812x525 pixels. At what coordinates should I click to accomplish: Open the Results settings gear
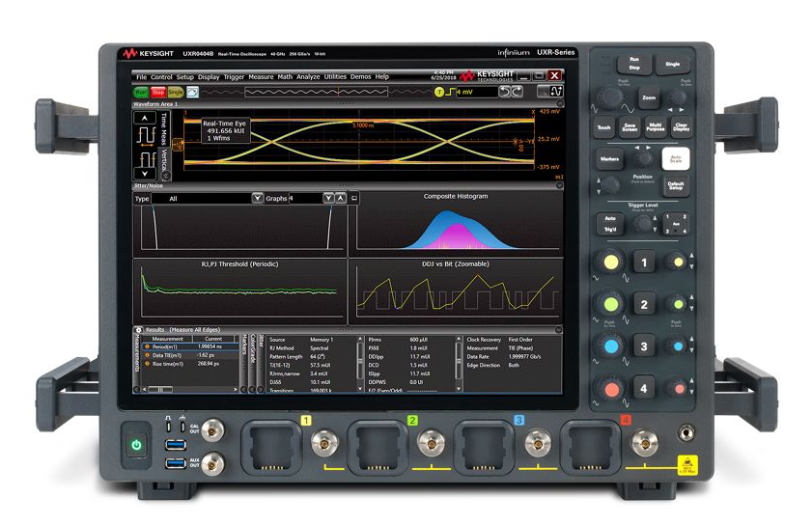point(138,330)
